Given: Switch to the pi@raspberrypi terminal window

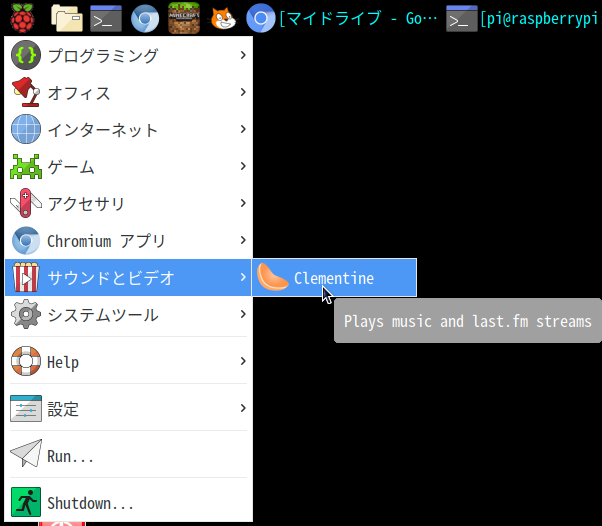Looking at the screenshot, I should [522, 18].
